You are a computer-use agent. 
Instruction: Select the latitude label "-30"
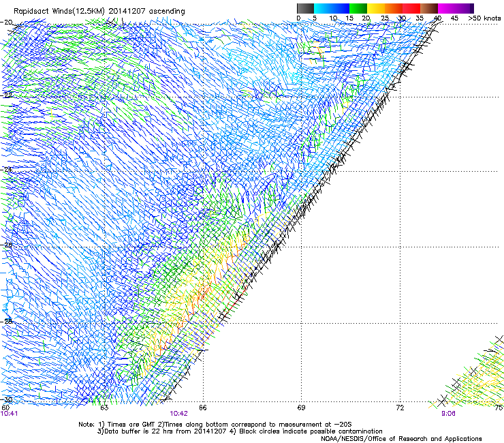(x=6, y=399)
